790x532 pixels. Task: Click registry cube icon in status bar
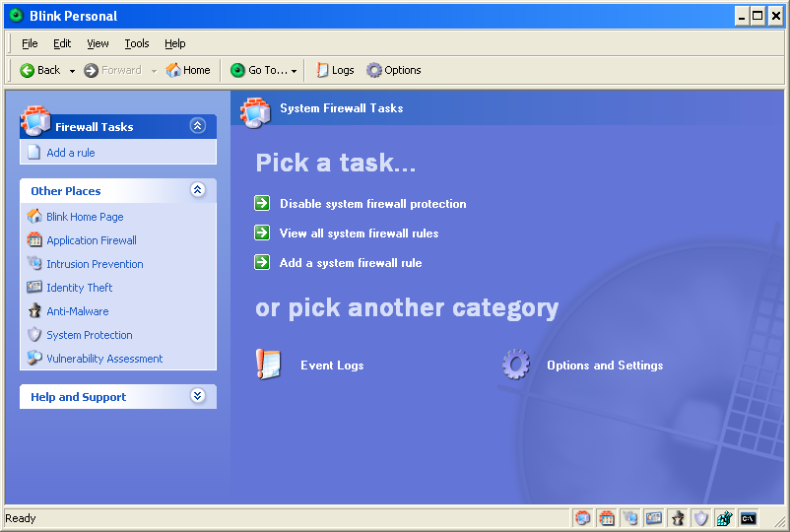725,518
